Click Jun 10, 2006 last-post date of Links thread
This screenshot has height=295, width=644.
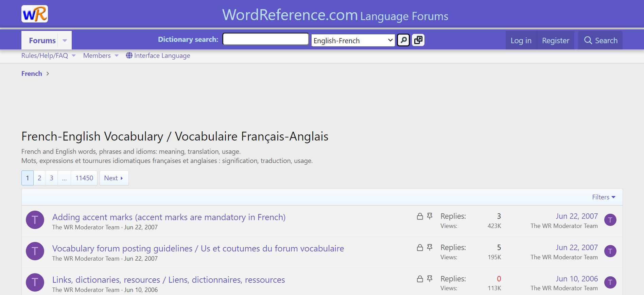click(x=577, y=279)
